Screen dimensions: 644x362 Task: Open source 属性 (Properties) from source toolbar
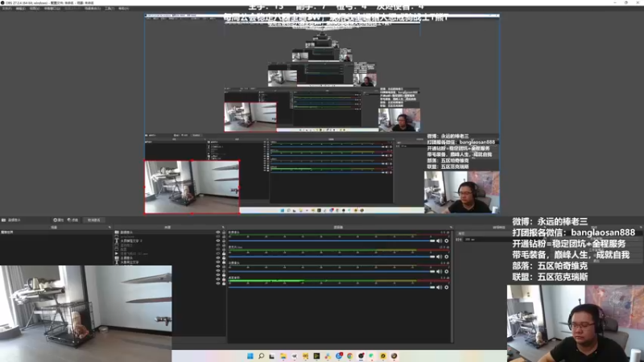coord(58,220)
